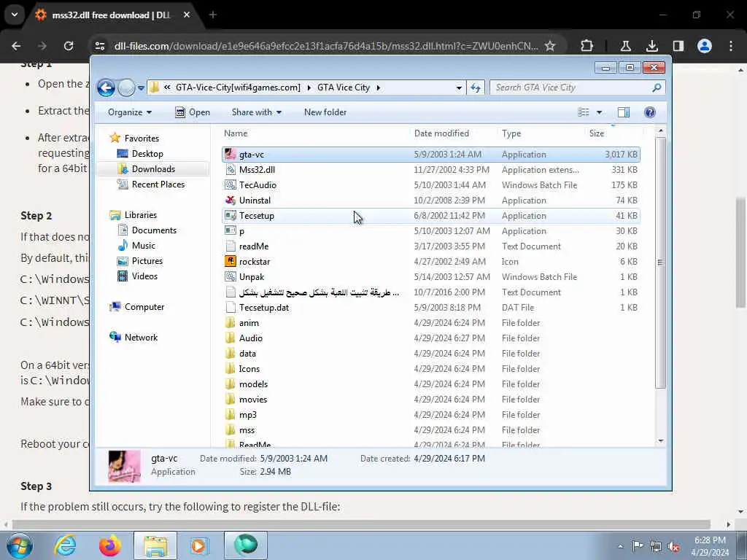Select the Unpak batch file icon
747x560 pixels.
231,276
